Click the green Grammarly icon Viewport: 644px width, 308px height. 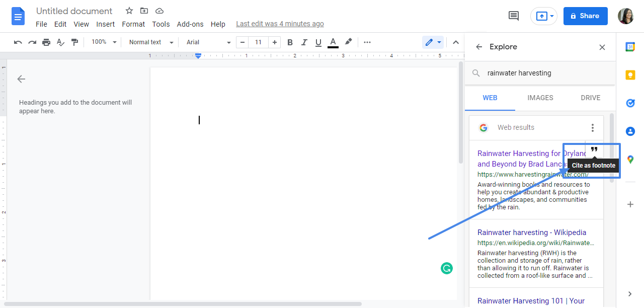[x=446, y=268]
